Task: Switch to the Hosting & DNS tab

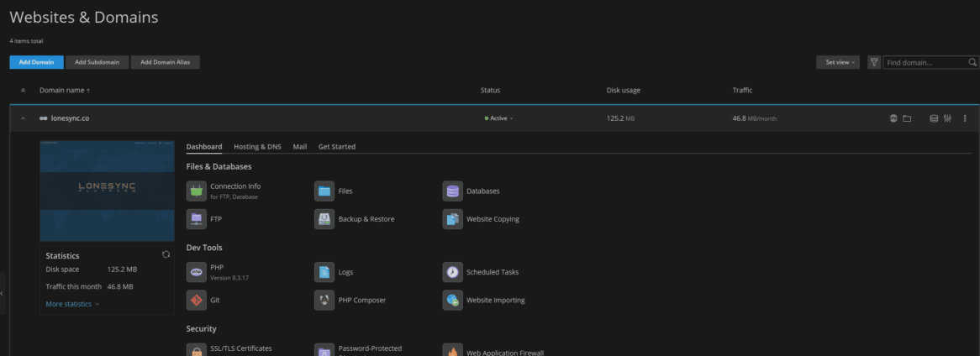Action: (257, 147)
